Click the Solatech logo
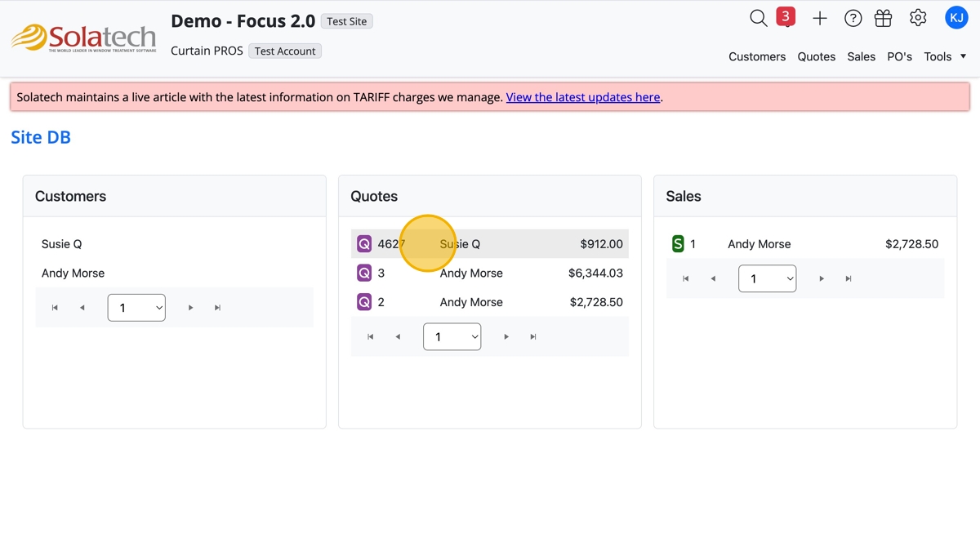 pyautogui.click(x=84, y=38)
